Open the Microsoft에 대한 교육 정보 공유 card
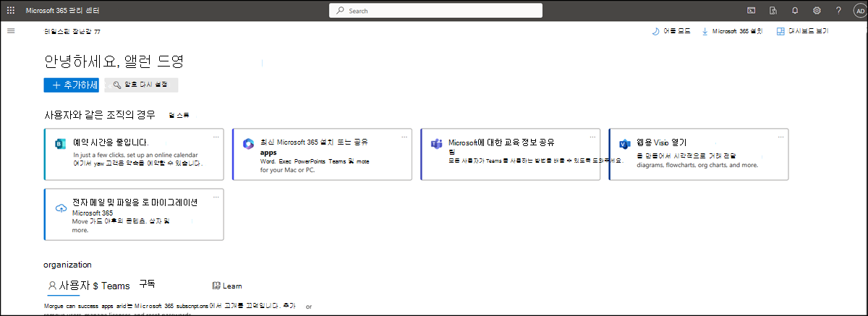The width and height of the screenshot is (868, 316). [x=510, y=154]
